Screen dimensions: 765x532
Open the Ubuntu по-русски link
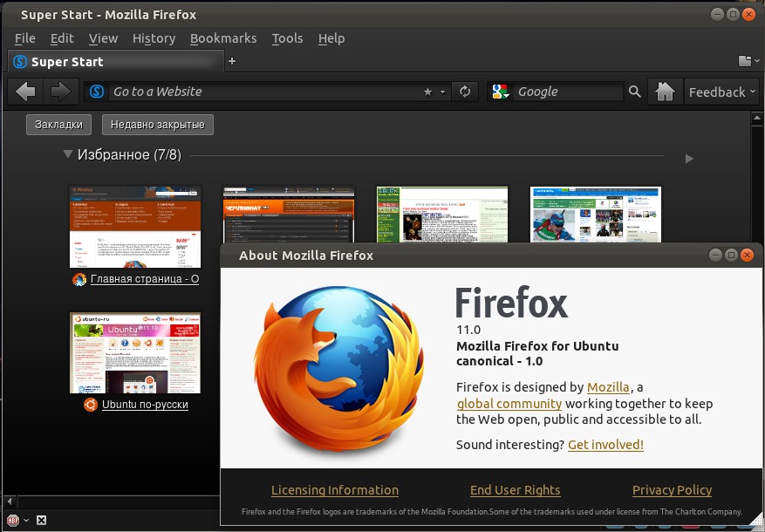pos(145,405)
